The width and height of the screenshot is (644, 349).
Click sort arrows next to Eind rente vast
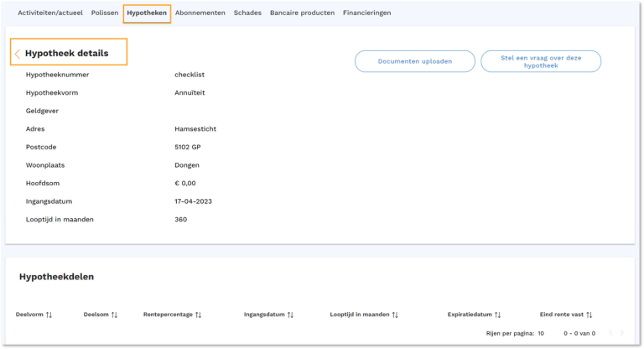point(589,315)
